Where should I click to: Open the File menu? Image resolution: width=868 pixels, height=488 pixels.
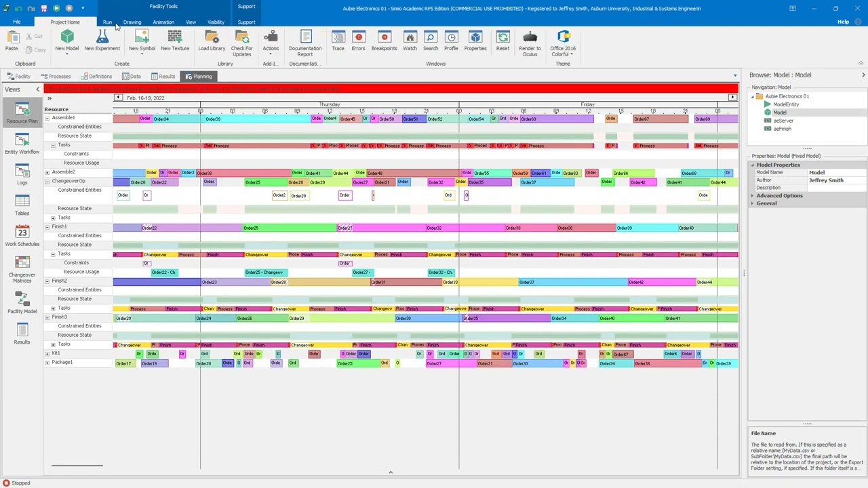coord(16,22)
